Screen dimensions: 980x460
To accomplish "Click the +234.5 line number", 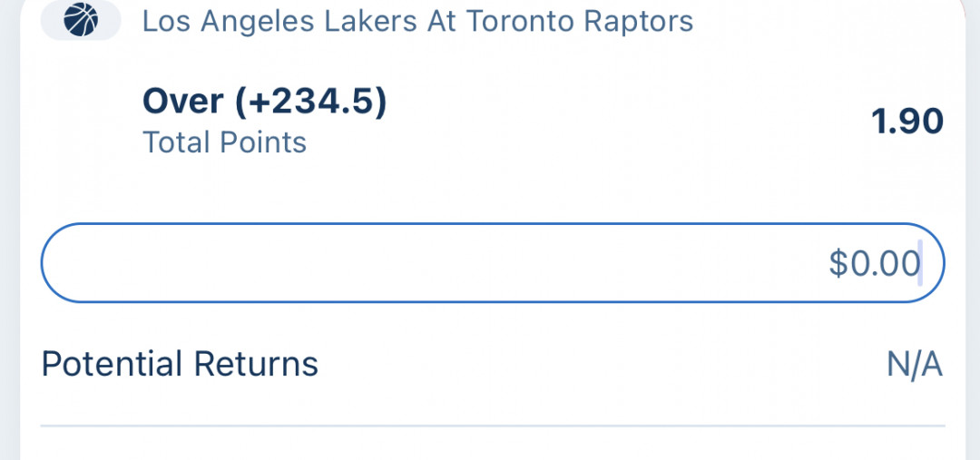I will pos(310,102).
